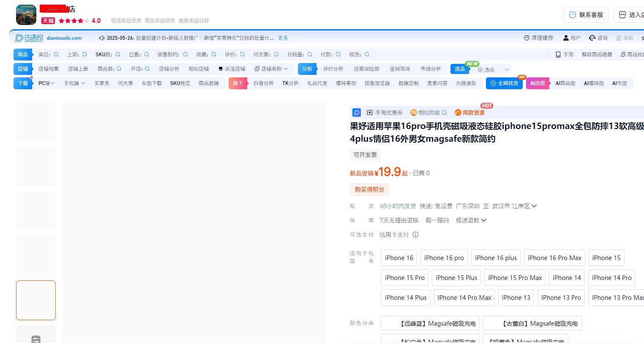This screenshot has height=343, width=644.
Task: Select the iPhone 16 pro model option
Action: pyautogui.click(x=444, y=258)
